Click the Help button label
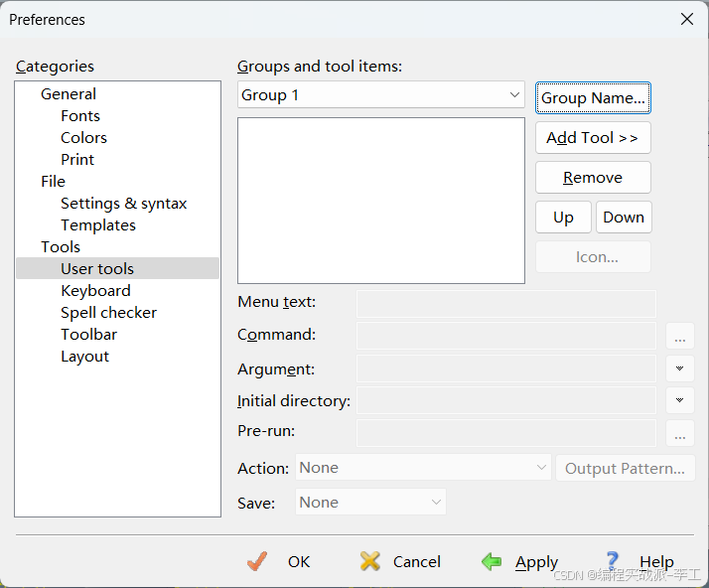 coord(656,562)
